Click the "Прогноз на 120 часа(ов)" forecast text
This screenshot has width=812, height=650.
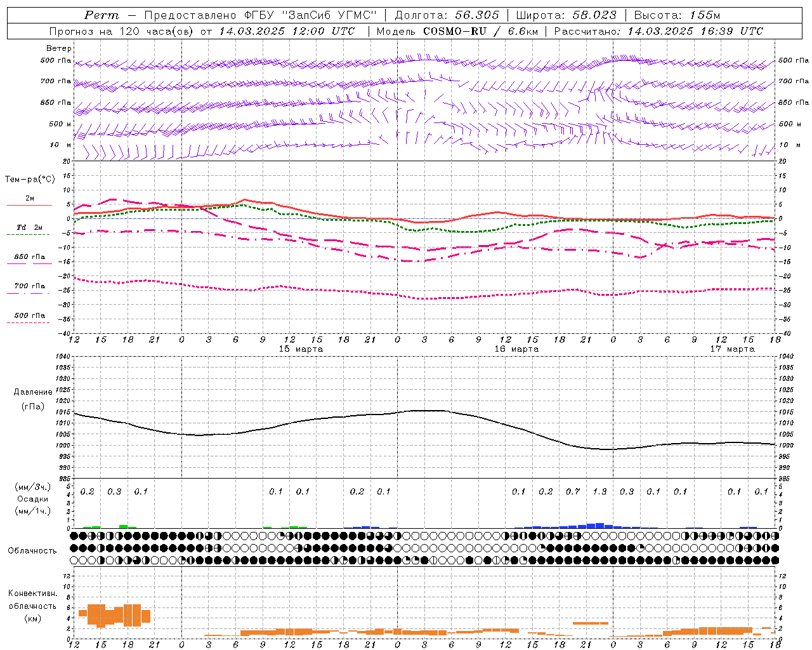tap(123, 31)
